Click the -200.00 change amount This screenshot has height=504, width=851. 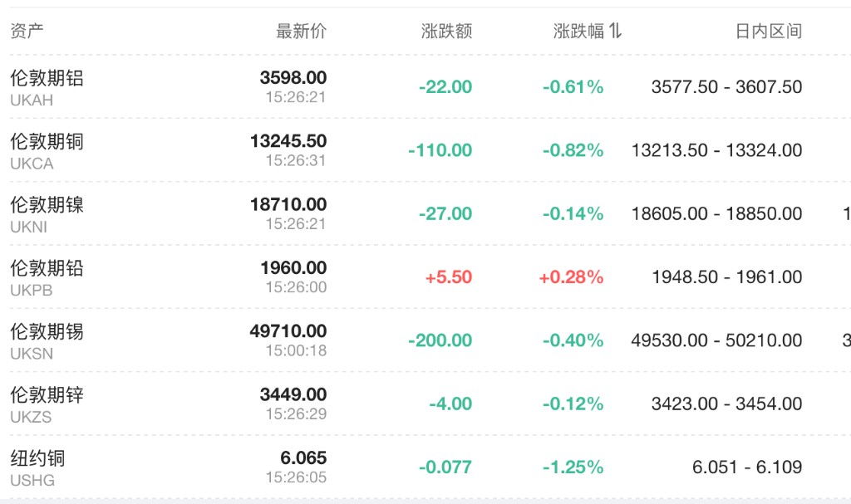(x=440, y=340)
